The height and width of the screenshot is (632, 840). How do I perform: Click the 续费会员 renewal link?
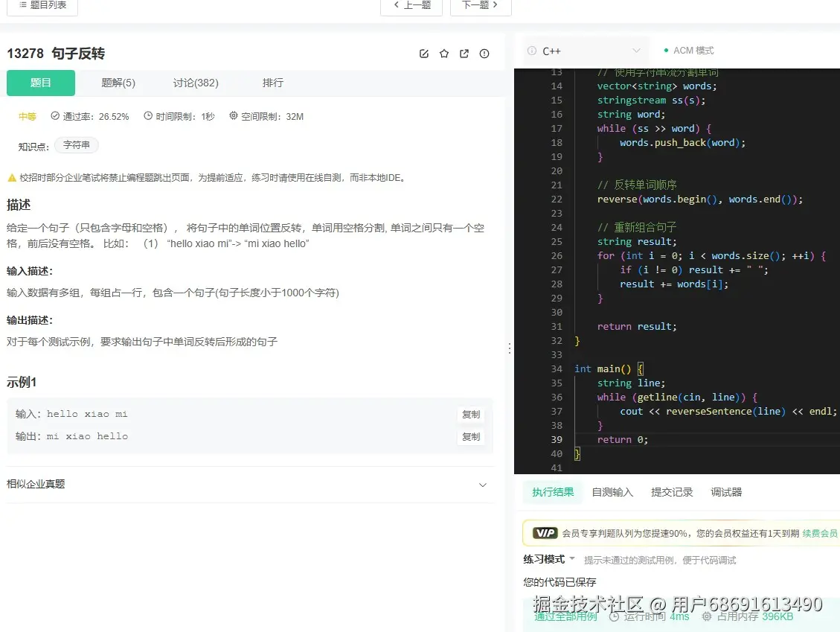click(x=820, y=532)
